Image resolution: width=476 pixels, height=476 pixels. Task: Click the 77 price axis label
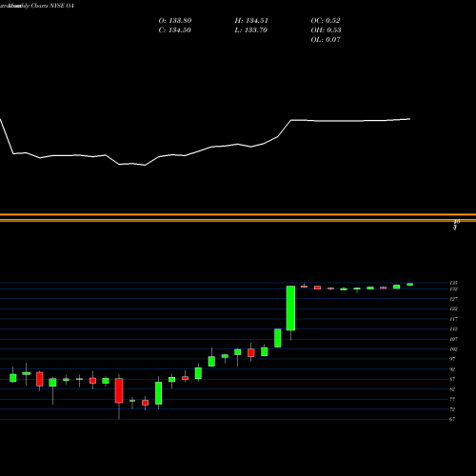pyautogui.click(x=452, y=399)
